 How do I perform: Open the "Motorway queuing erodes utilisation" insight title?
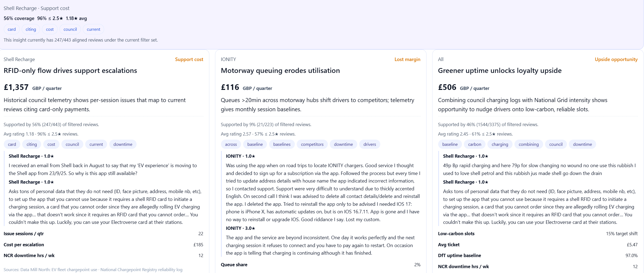pos(280,71)
